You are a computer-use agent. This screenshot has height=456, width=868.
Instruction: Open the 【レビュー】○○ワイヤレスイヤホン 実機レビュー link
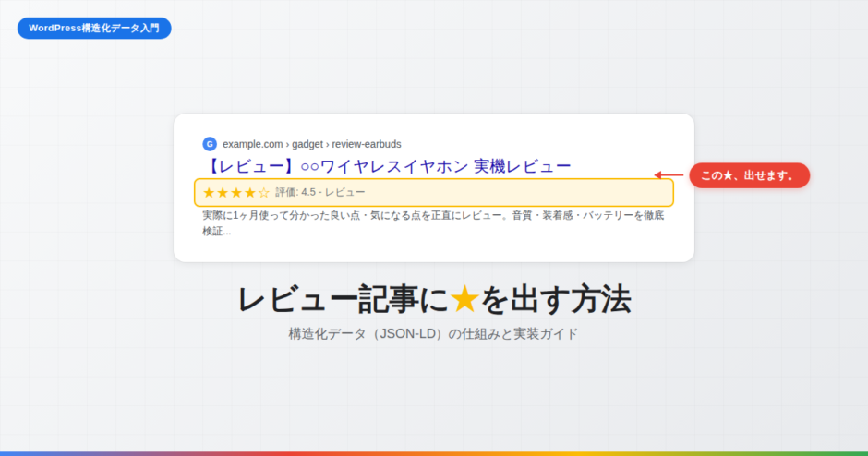[386, 166]
